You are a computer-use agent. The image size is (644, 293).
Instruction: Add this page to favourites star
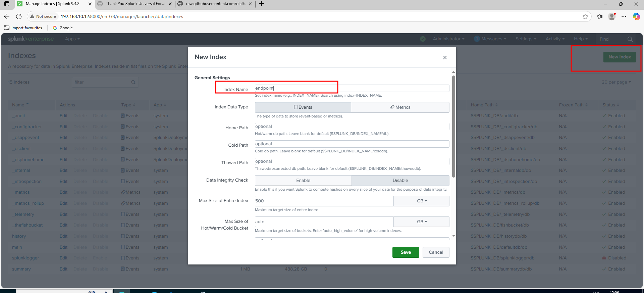(x=585, y=16)
